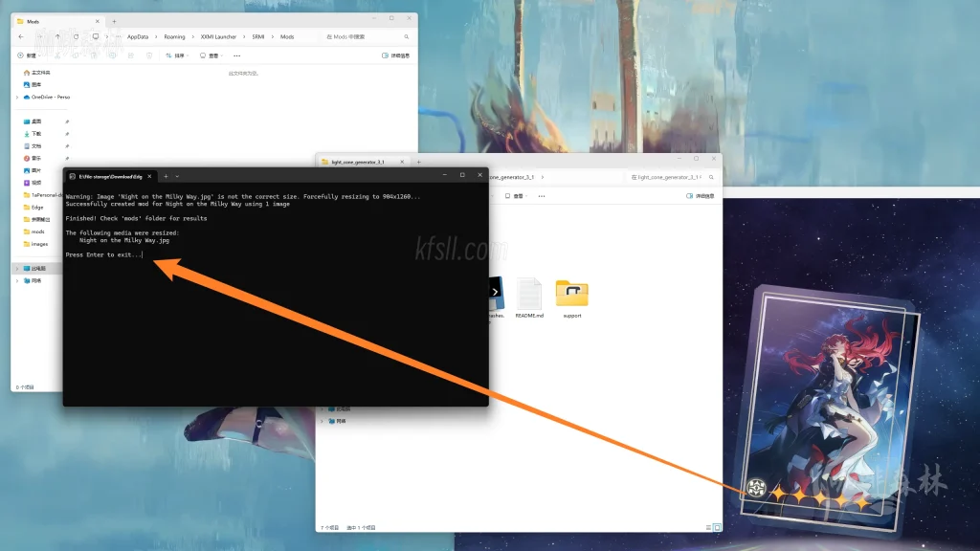This screenshot has width=980, height=551.
Task: Click the mods folder in quick access
Action: [37, 231]
